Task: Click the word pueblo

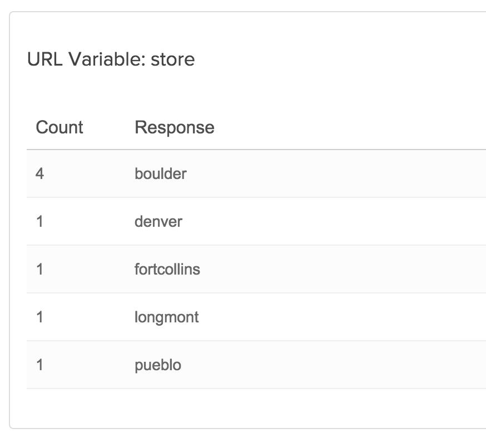Action: pyautogui.click(x=158, y=365)
